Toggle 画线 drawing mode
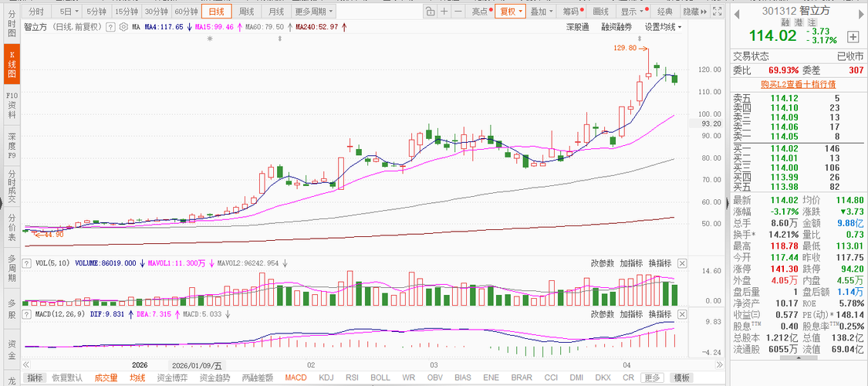 point(600,11)
